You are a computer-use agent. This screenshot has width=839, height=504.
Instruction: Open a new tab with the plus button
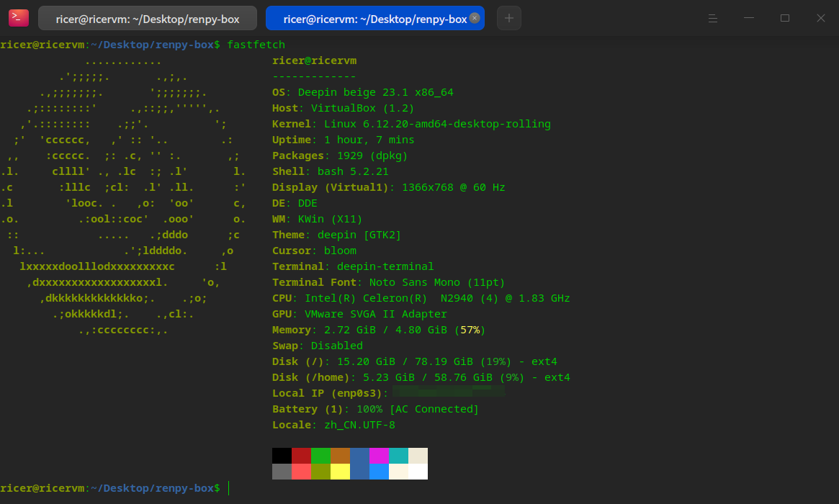[509, 18]
